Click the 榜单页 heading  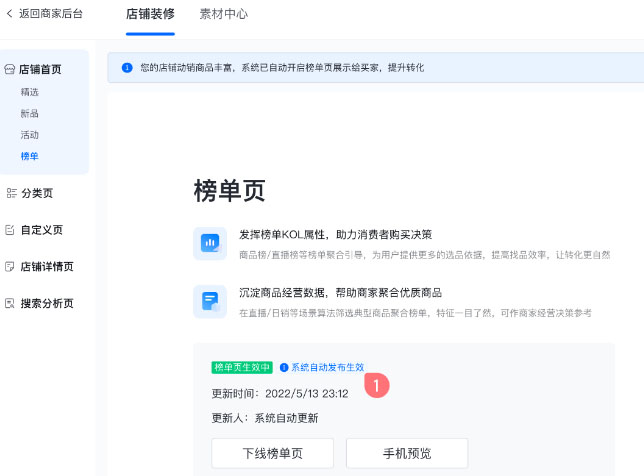(230, 191)
